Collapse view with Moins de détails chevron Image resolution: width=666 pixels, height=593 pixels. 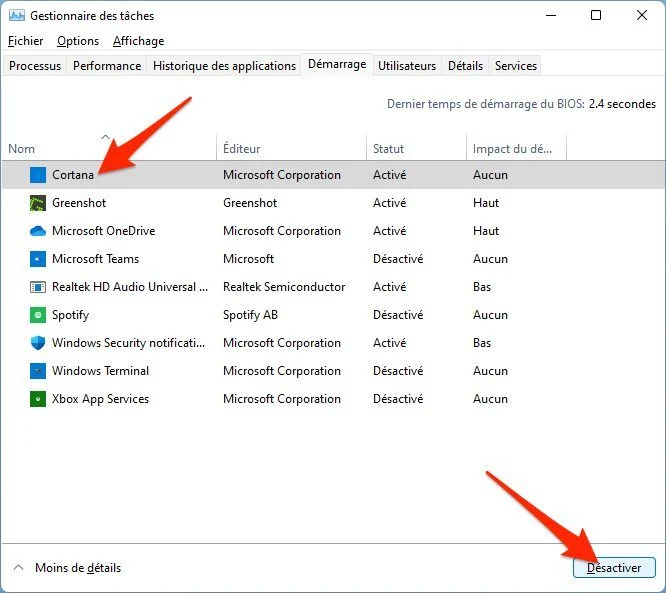coord(18,568)
